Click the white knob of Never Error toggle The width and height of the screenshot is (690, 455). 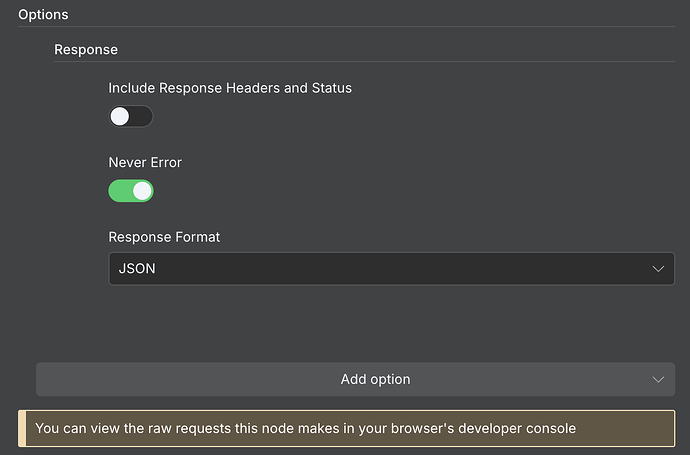click(142, 190)
